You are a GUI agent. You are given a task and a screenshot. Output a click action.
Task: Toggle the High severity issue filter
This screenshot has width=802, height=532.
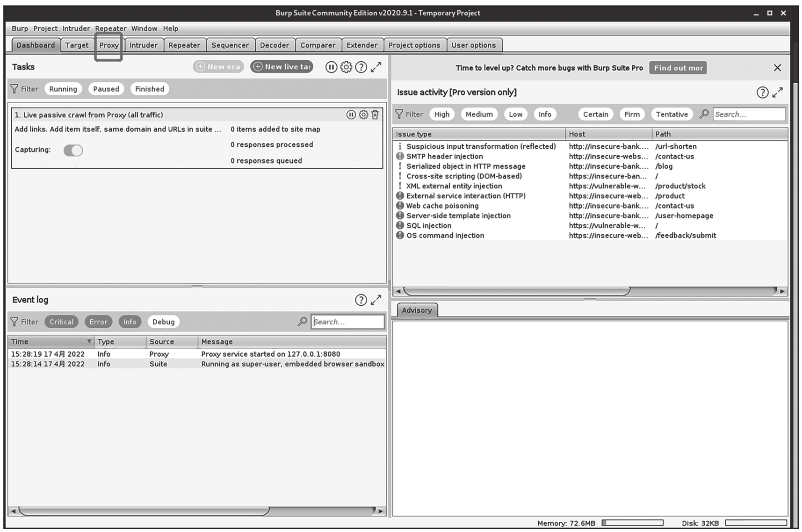pyautogui.click(x=441, y=114)
